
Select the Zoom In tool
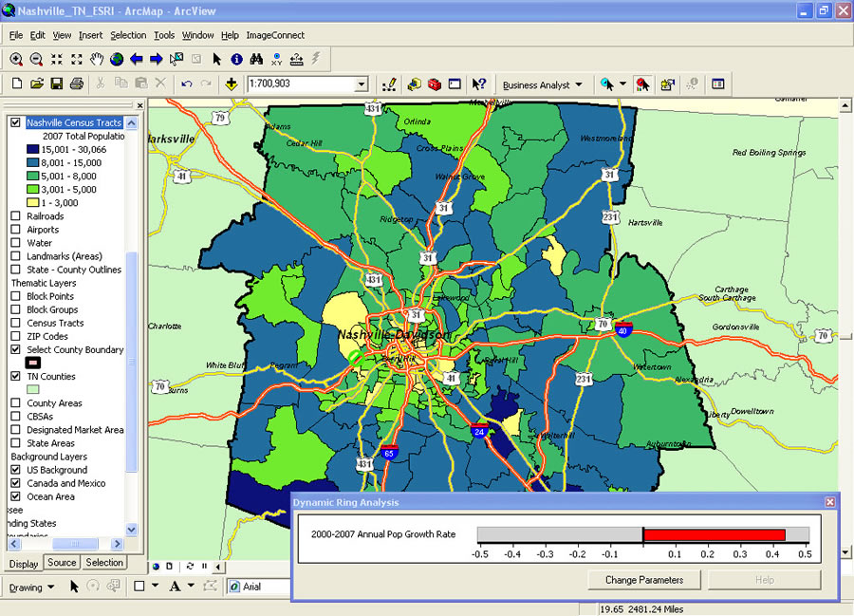click(16, 59)
